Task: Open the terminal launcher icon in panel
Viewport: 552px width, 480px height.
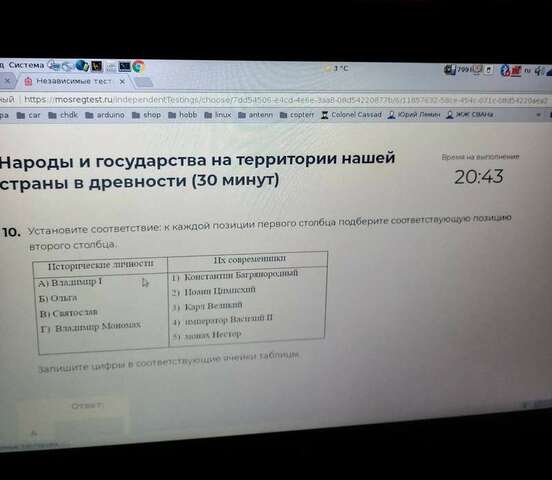Action: 125,66
